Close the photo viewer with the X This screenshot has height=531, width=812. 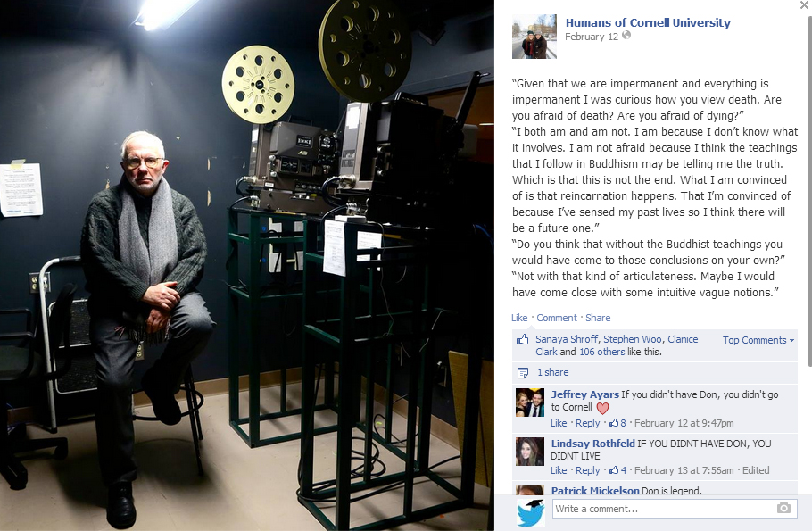804,5
